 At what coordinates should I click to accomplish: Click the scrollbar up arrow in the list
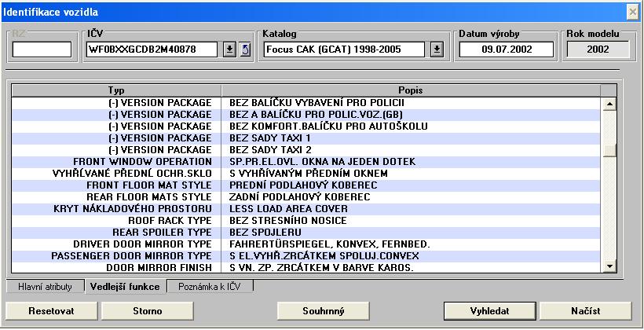click(608, 103)
